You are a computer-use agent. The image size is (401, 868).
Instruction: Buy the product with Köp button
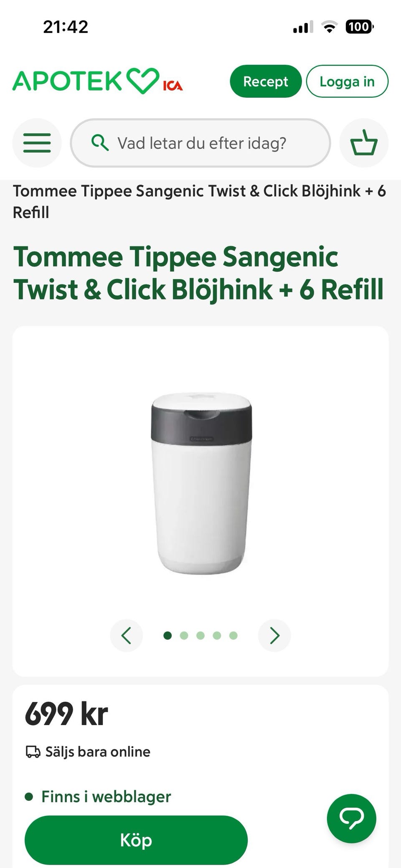[x=136, y=840]
